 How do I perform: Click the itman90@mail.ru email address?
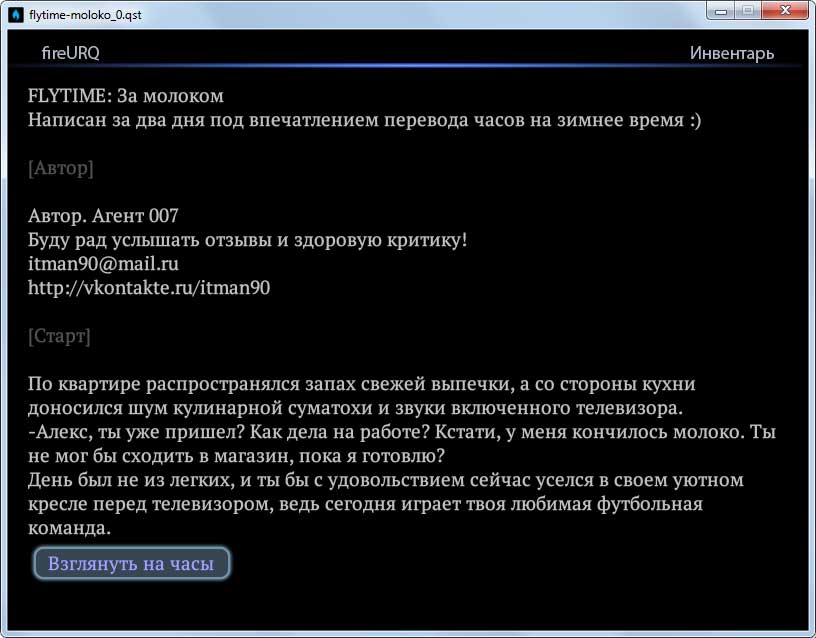pyautogui.click(x=104, y=264)
